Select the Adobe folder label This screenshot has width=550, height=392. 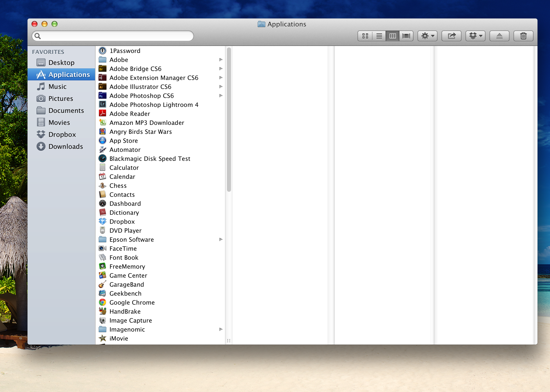pyautogui.click(x=119, y=60)
